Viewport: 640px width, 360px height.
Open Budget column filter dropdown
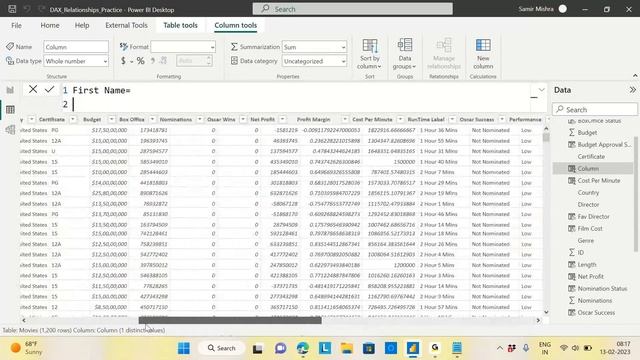click(111, 120)
